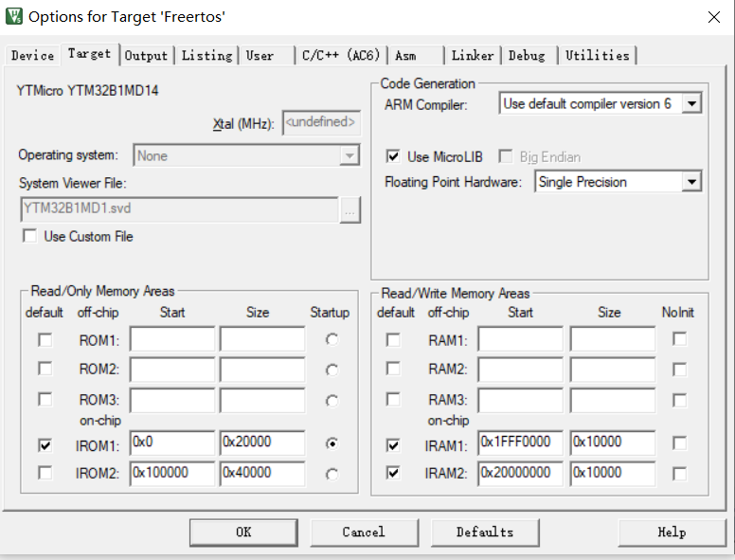
Task: Click the IROM1 Start field showing 0x0
Action: 172,443
